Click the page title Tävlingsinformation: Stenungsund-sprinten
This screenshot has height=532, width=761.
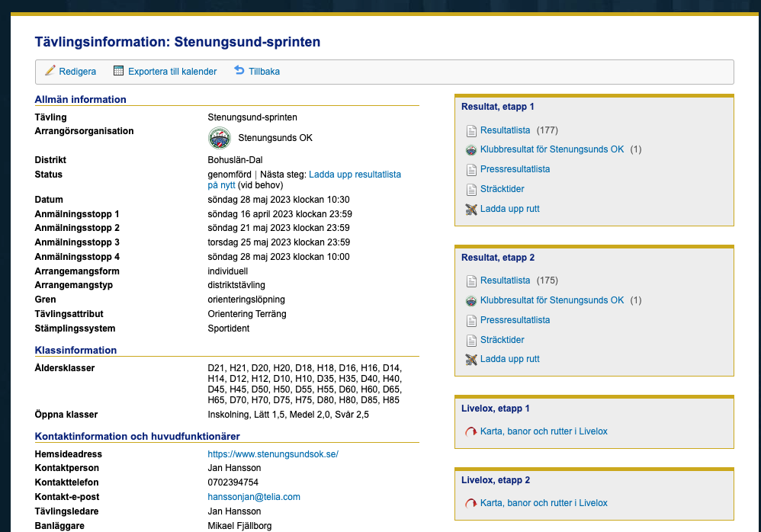[178, 42]
